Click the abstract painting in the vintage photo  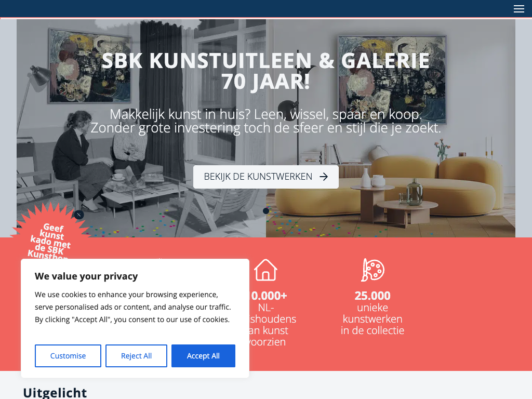pos(90,65)
